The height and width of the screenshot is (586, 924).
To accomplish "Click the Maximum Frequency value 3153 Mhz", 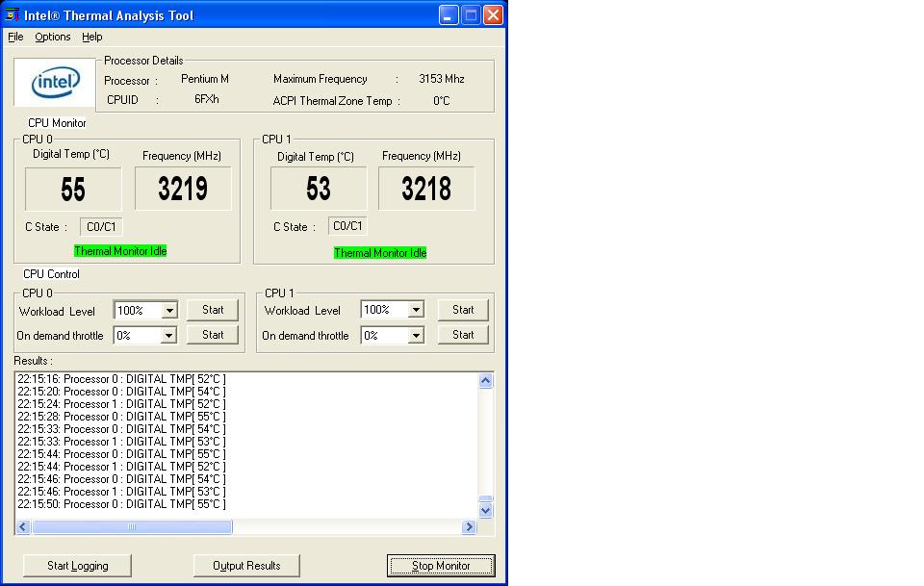I will click(442, 79).
